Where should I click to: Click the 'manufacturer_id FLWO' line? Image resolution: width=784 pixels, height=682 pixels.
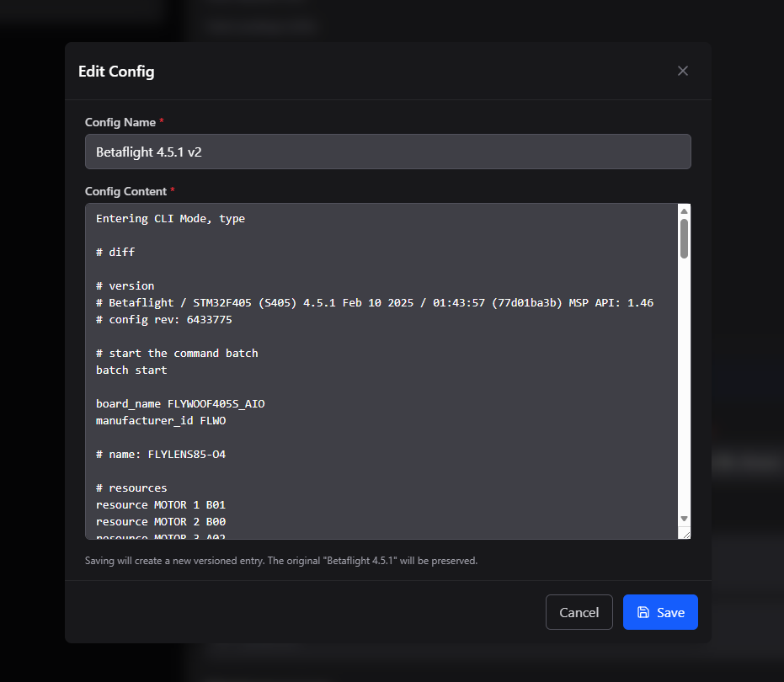161,420
